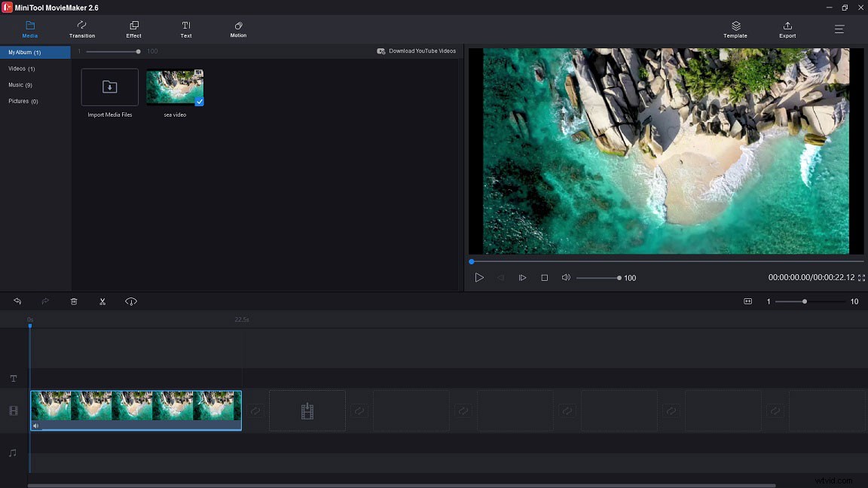Open the Template panel

point(735,30)
